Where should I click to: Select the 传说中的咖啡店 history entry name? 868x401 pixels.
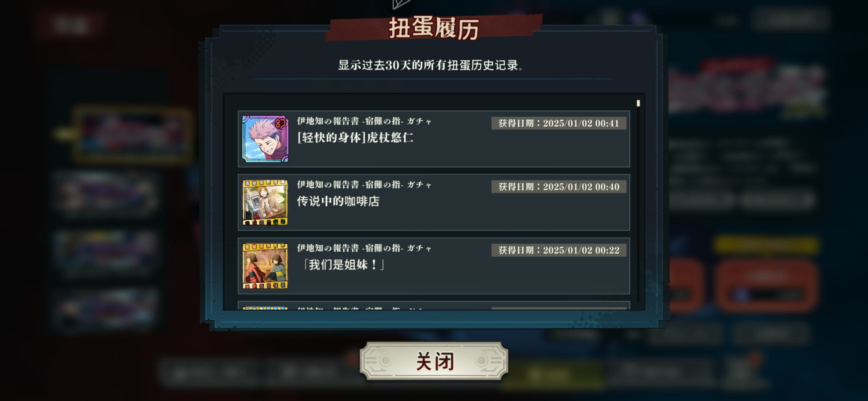(x=338, y=201)
